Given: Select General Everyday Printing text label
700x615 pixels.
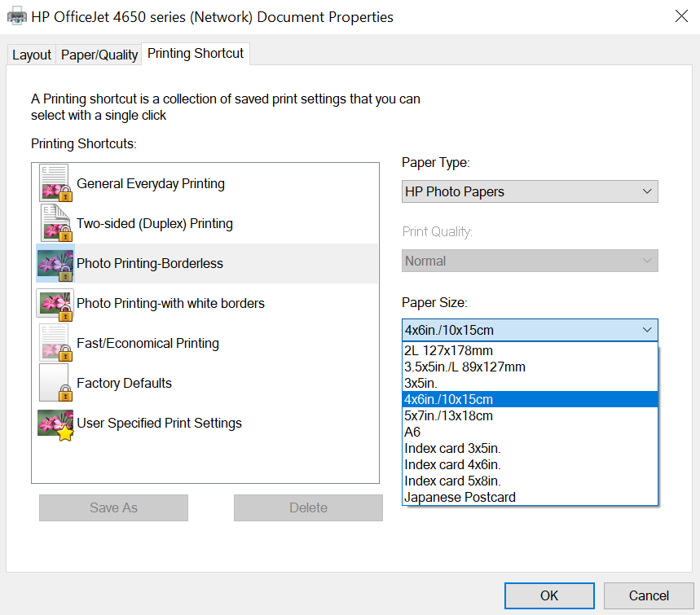Looking at the screenshot, I should [x=151, y=184].
